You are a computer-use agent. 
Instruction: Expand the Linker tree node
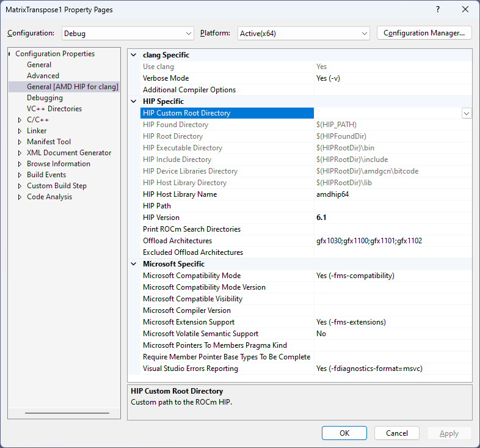pos(20,131)
